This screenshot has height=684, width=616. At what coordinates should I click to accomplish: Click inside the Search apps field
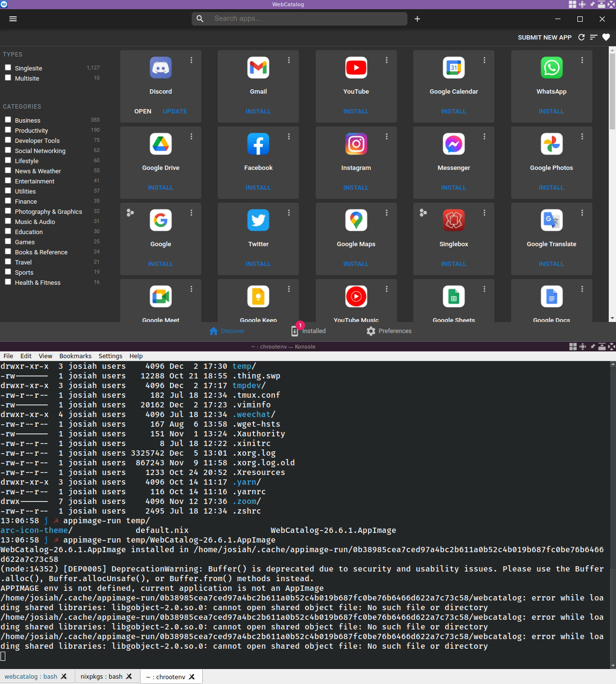[x=299, y=19]
